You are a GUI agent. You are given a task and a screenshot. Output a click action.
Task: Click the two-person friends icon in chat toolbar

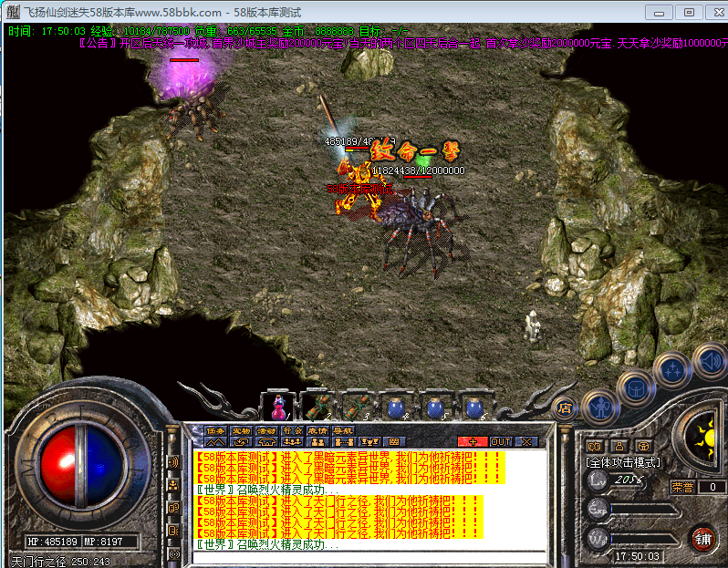click(x=318, y=442)
